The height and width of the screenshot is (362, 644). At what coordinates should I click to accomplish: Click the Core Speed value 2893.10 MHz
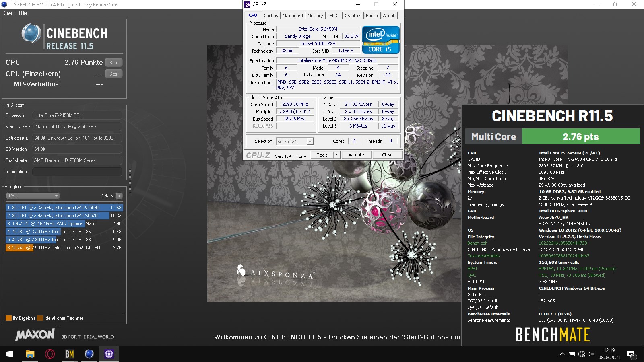pyautogui.click(x=295, y=104)
